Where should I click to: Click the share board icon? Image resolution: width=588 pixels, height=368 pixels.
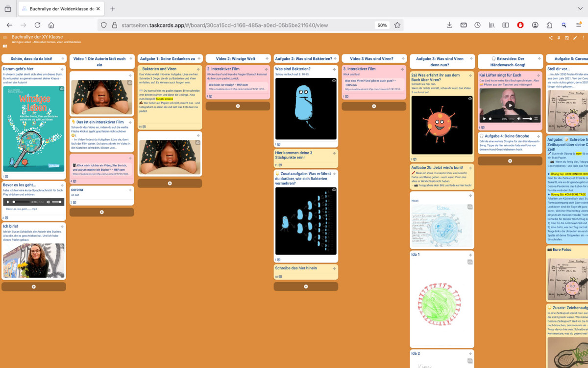tap(550, 38)
